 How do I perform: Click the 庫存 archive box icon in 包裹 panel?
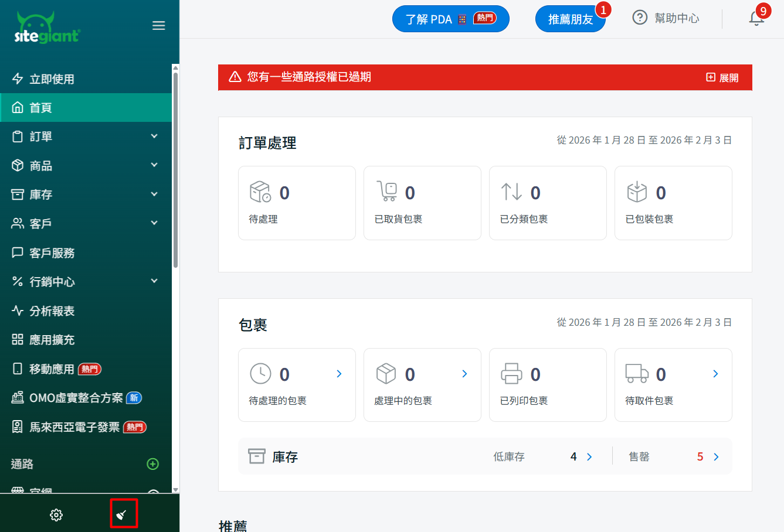257,456
